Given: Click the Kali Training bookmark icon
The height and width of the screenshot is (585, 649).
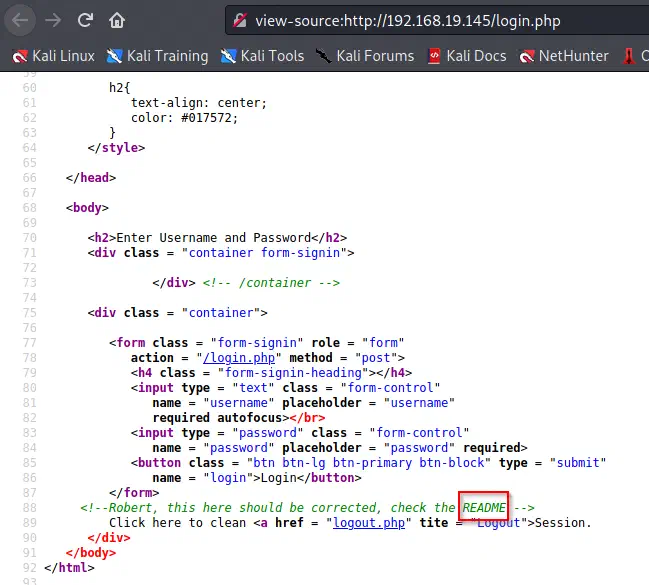Looking at the screenshot, I should (114, 56).
